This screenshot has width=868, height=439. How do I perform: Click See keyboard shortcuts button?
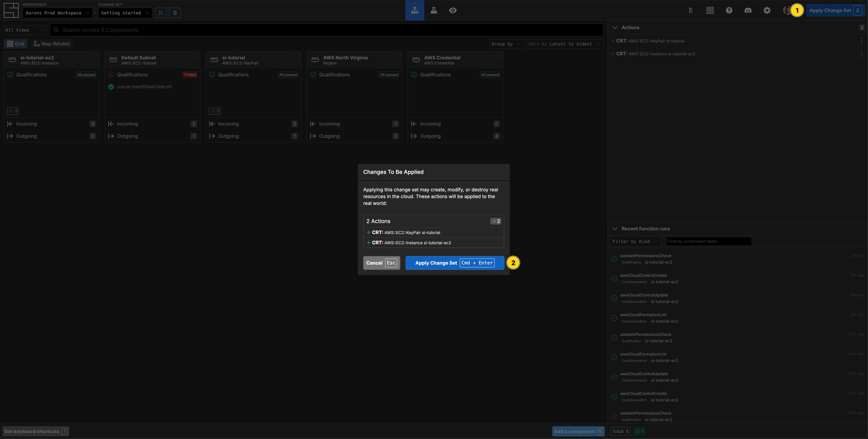pos(36,431)
